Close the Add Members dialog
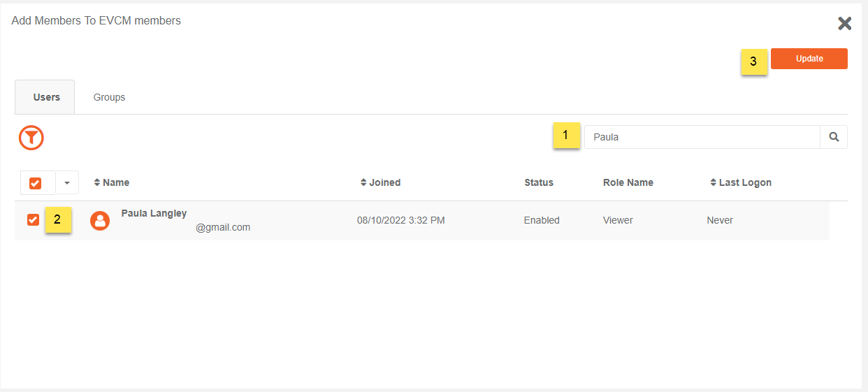Image resolution: width=868 pixels, height=392 pixels. [844, 23]
